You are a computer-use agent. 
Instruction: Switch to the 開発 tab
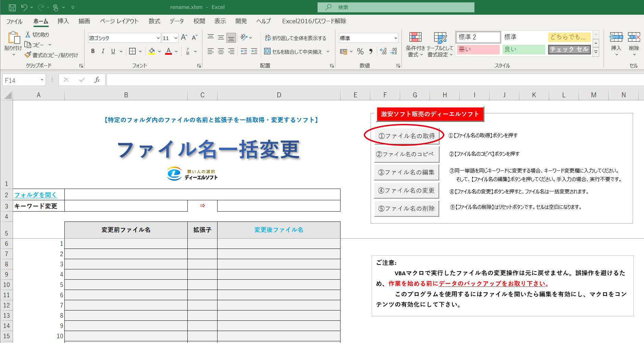tap(241, 21)
